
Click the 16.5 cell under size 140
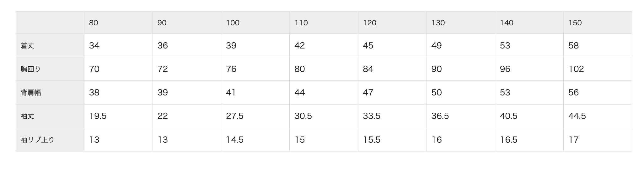tap(508, 140)
